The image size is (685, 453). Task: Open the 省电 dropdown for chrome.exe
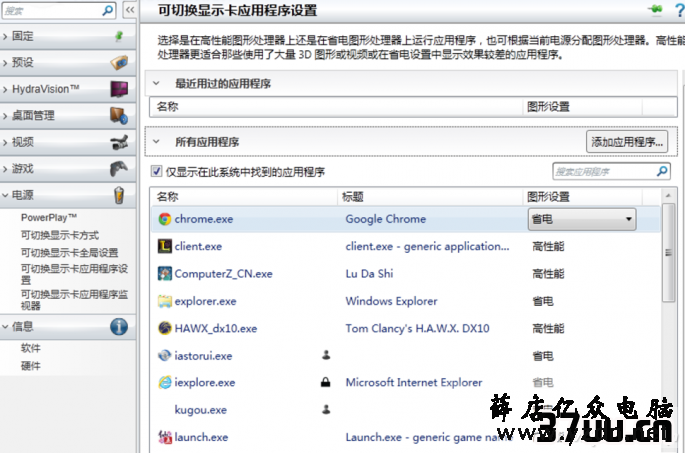coord(581,219)
